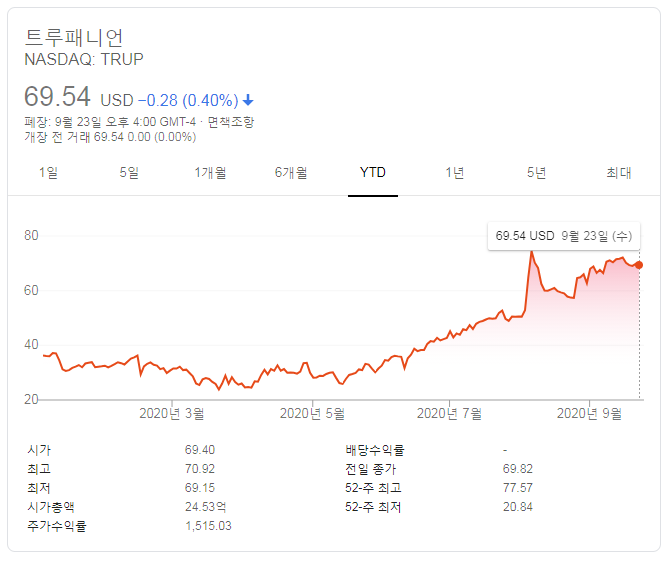Click the 2020년 9월 axis label

pyautogui.click(x=589, y=413)
